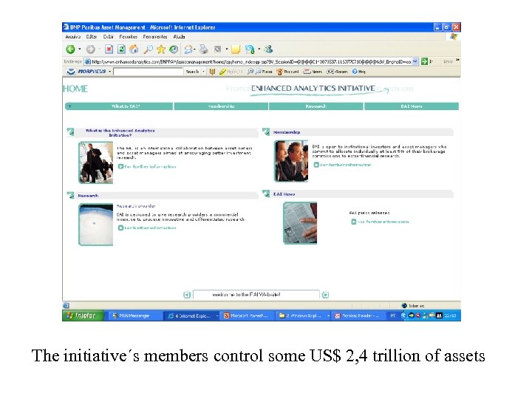Click the Morpheus Help question icon
This screenshot has width=532, height=399.
(358, 72)
